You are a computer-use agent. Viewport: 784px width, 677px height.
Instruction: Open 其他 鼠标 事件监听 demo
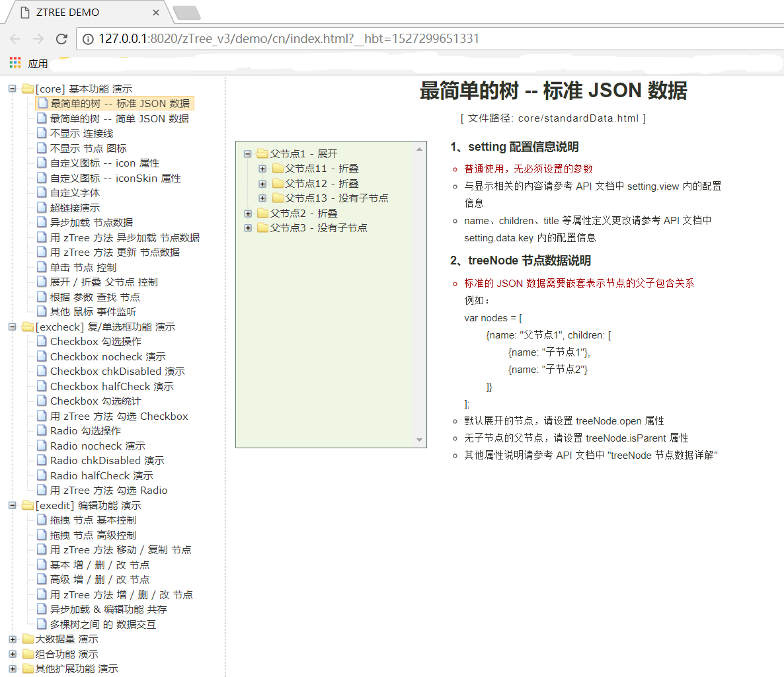[93, 311]
